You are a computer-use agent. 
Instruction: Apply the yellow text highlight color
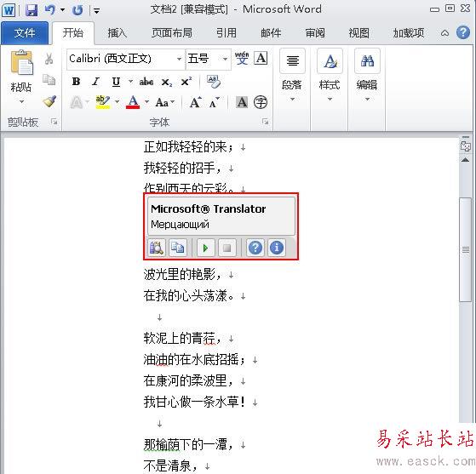[102, 102]
